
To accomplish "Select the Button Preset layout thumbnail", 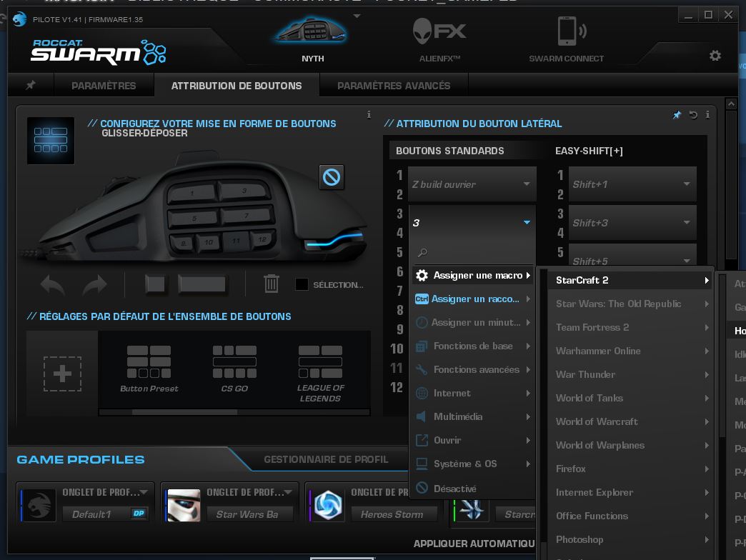I will (149, 369).
